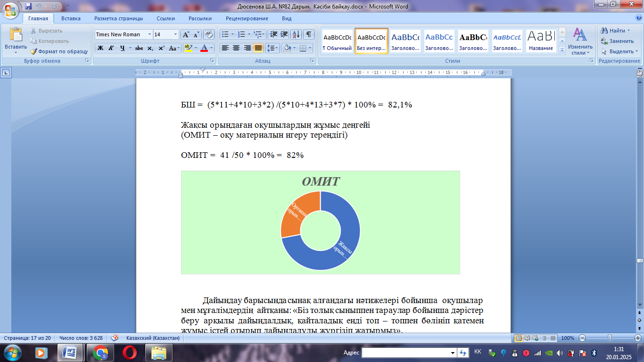The image size is (644, 362).
Task: Click the Format Painter icon
Action: click(34, 51)
